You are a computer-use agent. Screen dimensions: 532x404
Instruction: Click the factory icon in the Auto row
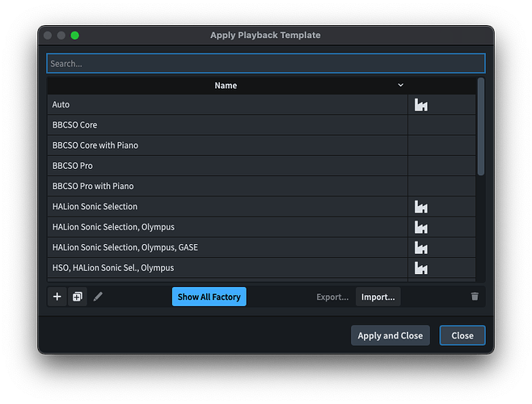[420, 105]
